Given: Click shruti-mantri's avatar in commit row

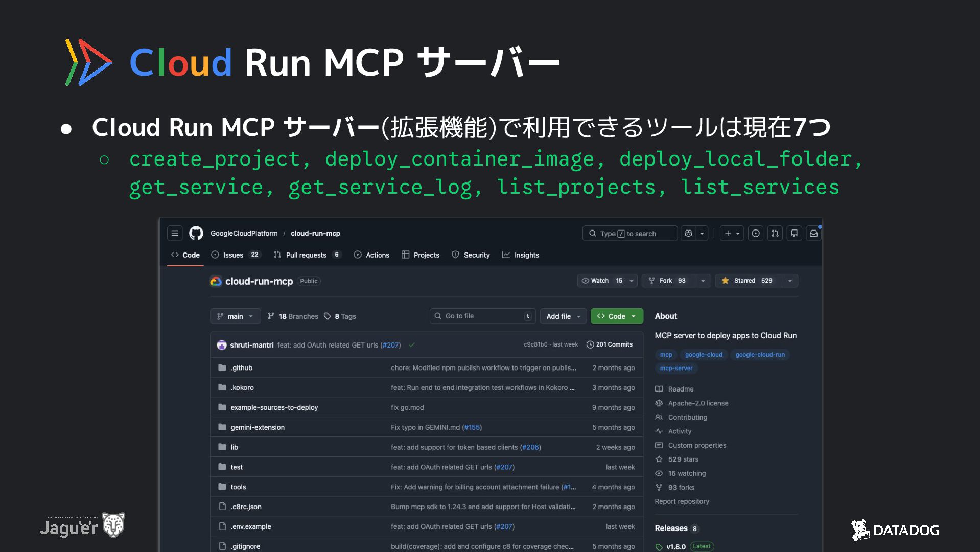Looking at the screenshot, I should (x=222, y=345).
